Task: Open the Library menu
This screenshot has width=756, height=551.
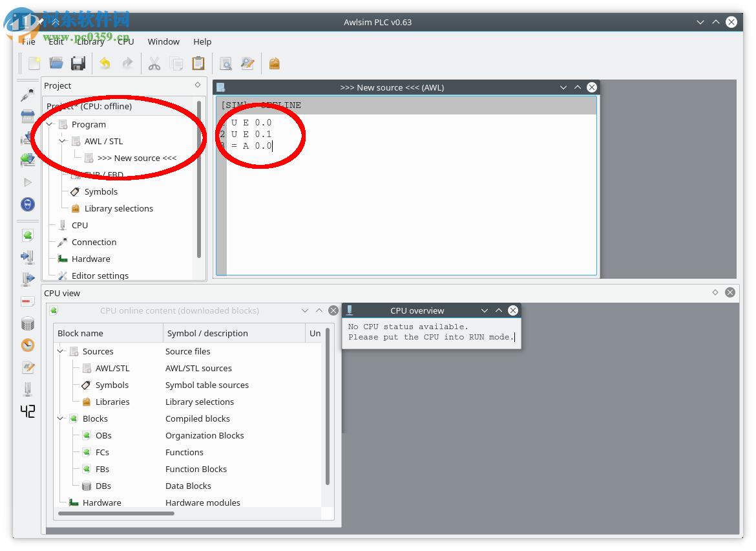Action: pos(90,41)
